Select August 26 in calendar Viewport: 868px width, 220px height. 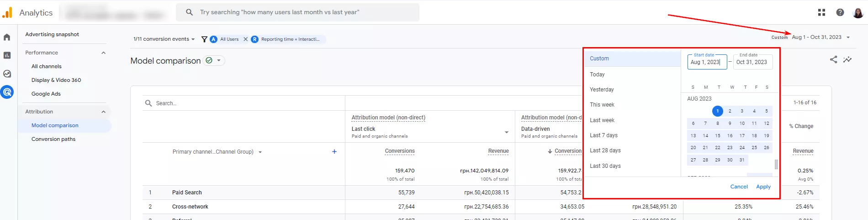[x=767, y=148]
